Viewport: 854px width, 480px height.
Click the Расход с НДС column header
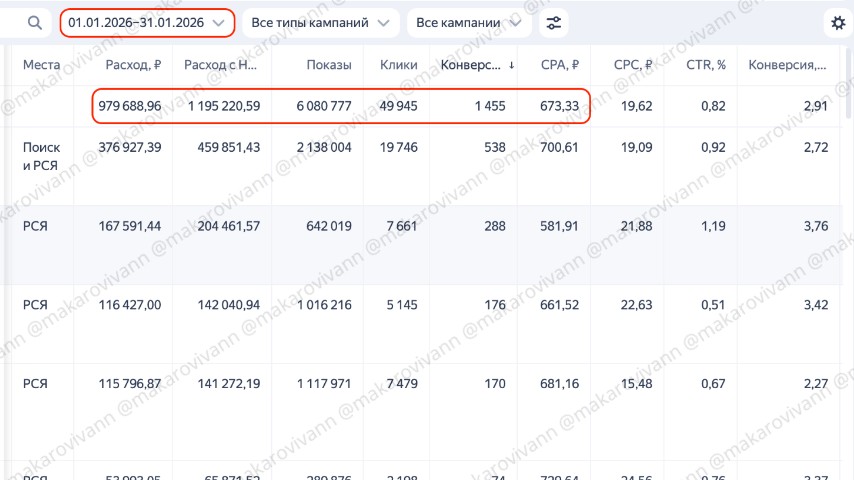click(x=221, y=66)
